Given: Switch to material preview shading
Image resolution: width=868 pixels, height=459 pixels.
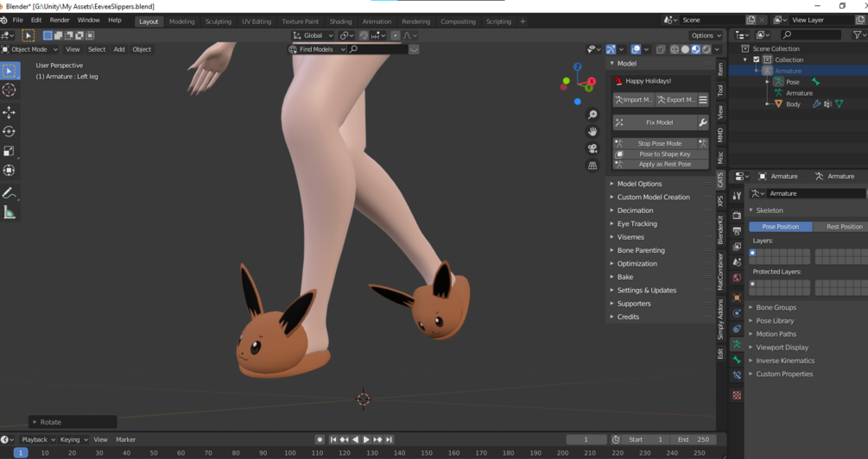Looking at the screenshot, I should [x=696, y=49].
